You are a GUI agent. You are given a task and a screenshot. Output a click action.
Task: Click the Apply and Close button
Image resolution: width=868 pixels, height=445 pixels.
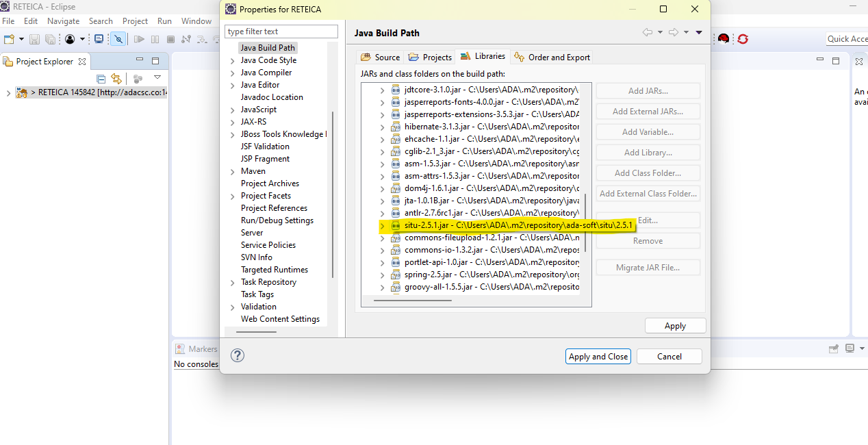point(598,356)
